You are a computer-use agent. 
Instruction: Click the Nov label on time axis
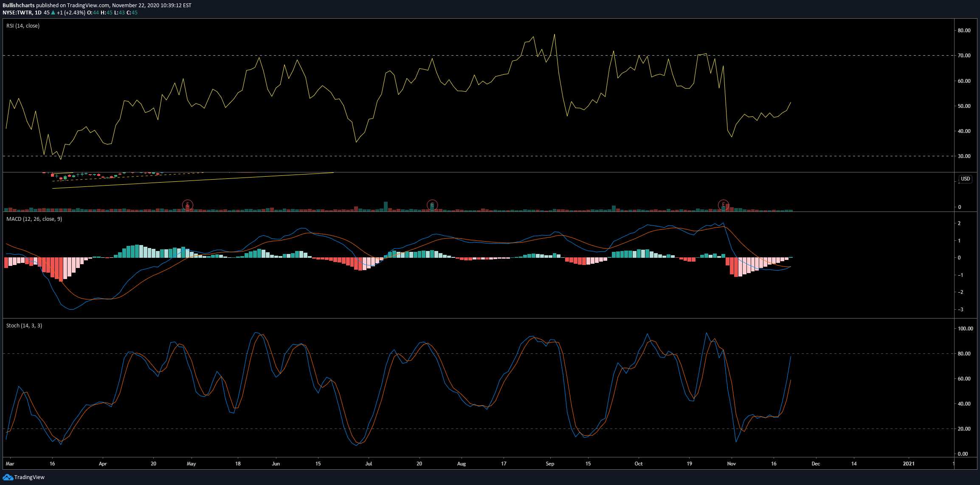click(x=731, y=464)
